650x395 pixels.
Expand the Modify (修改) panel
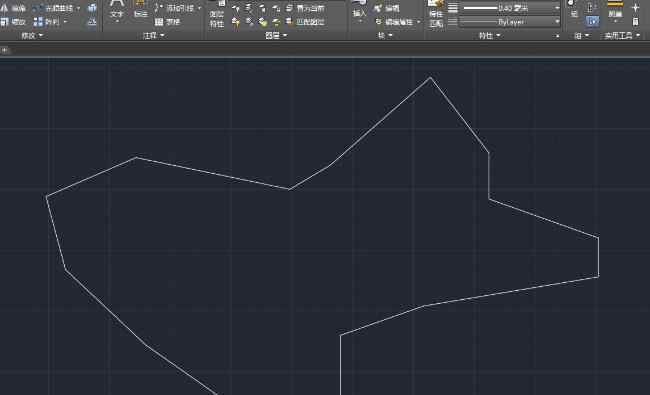[x=32, y=36]
